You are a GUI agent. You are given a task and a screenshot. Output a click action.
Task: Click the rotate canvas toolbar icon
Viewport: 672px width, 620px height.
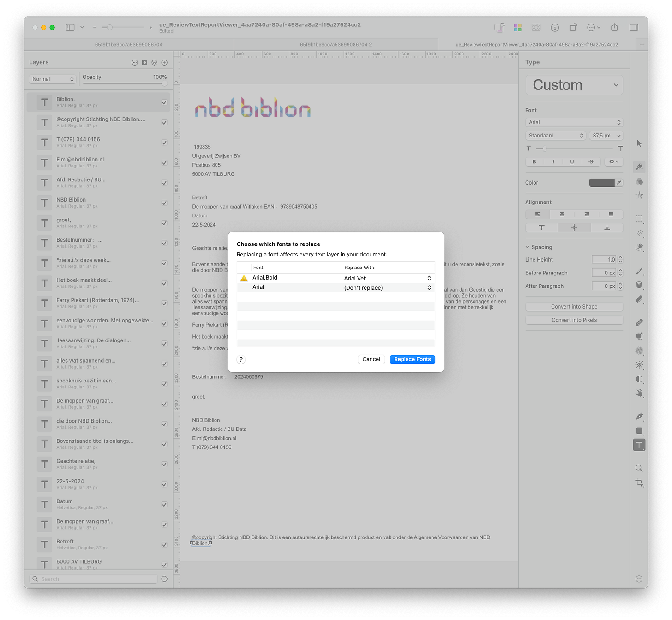[x=573, y=28]
